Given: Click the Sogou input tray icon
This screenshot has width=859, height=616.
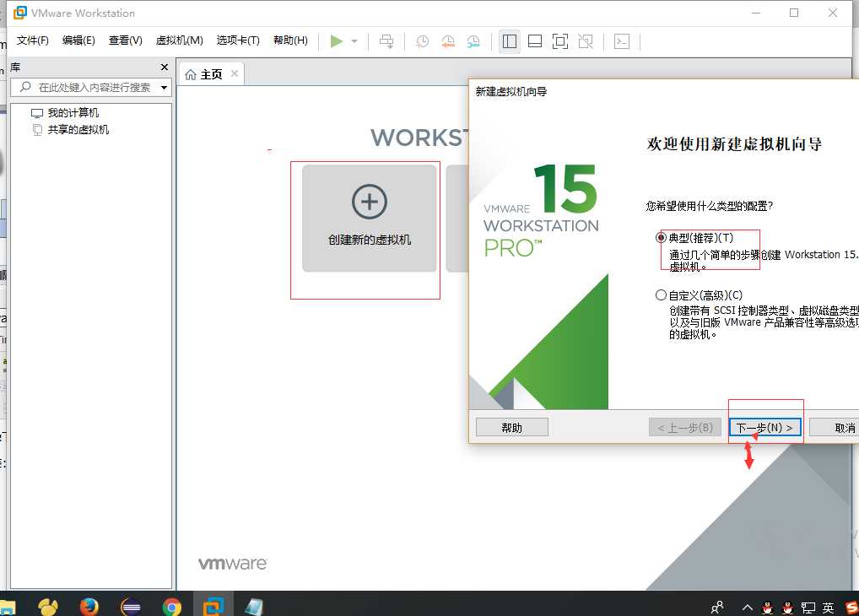Looking at the screenshot, I should (x=851, y=607).
